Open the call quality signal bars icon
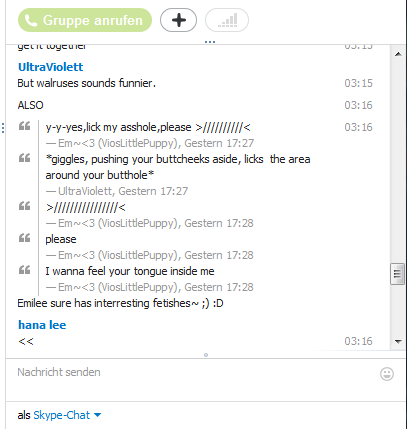The image size is (407, 429). pyautogui.click(x=227, y=20)
